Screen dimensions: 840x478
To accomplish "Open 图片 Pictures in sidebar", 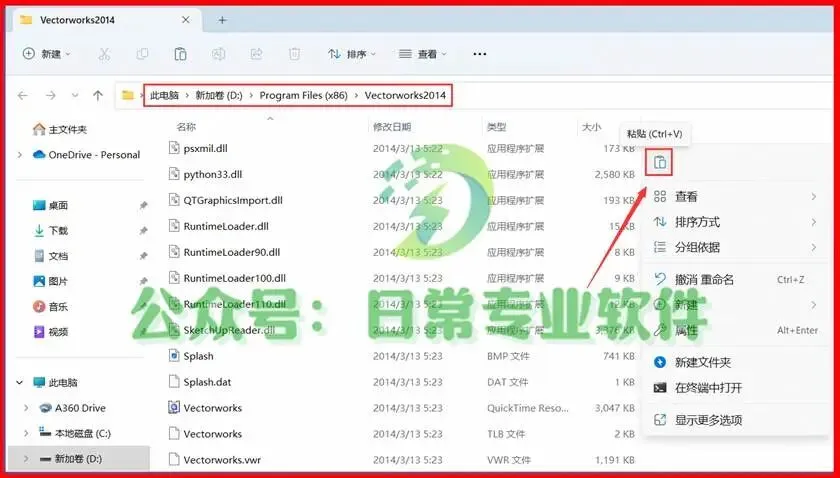I will (x=50, y=281).
